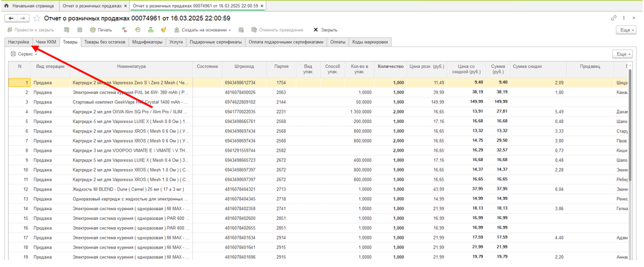Click the Номенклатура column header
Screen dimensions: 644x267
coord(131,67)
